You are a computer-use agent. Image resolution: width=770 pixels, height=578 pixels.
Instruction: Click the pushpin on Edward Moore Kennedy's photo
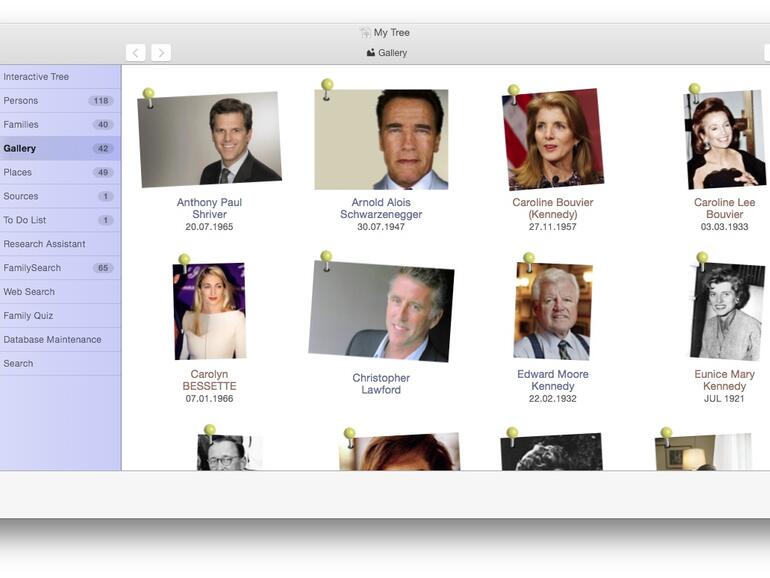pos(529,261)
